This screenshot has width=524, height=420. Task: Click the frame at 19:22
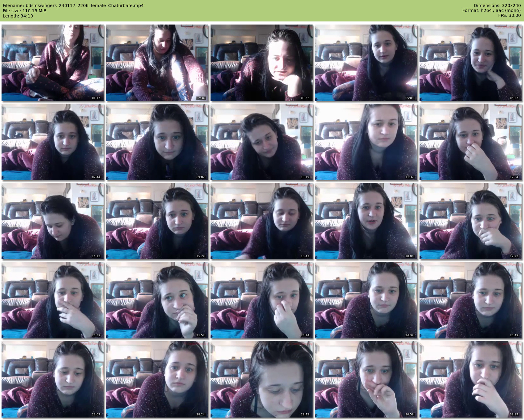tap(471, 221)
